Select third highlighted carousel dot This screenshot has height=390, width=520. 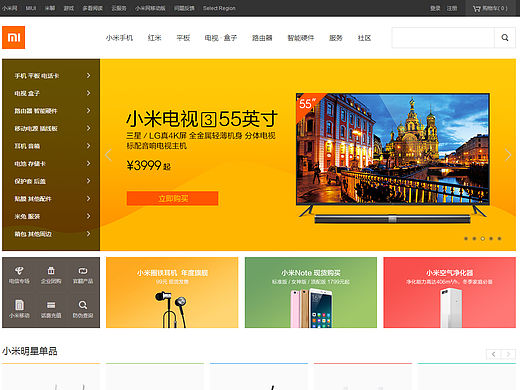coord(483,238)
